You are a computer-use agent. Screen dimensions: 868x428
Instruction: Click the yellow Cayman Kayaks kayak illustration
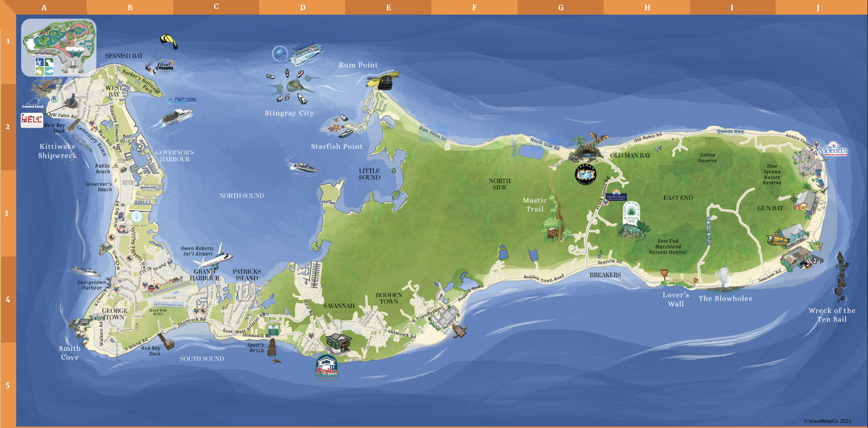[383, 80]
